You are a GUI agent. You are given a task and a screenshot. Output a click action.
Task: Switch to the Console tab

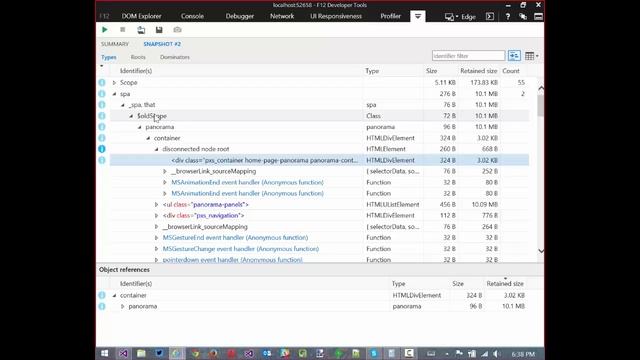[192, 16]
